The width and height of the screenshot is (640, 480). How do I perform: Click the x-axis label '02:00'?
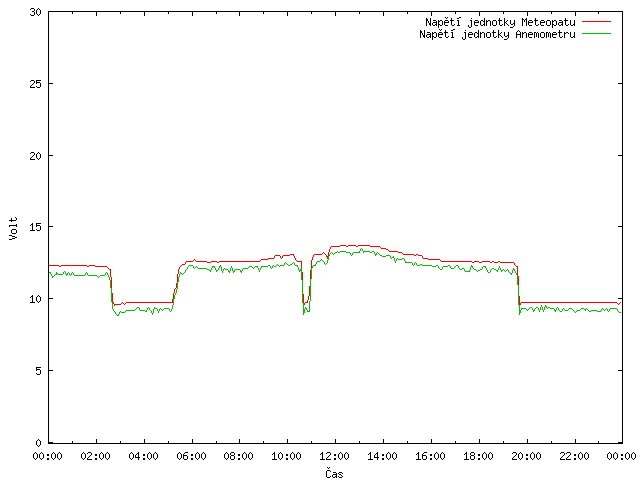click(96, 456)
